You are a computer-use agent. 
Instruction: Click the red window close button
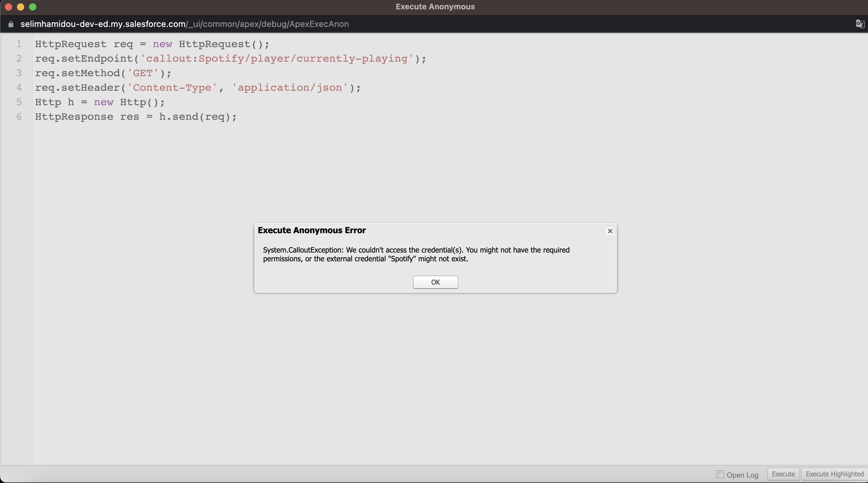tap(8, 7)
